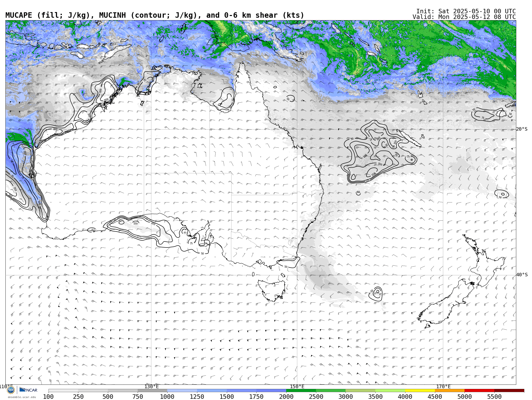Pick the olive green 3000–3500 colorbar swatch
The image size is (532, 400).
pos(361,391)
